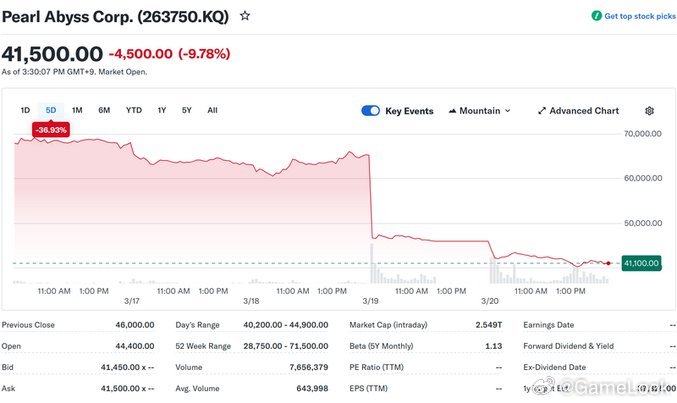Click the Open value 44,400.00
This screenshot has width=677, height=403.
click(x=135, y=346)
